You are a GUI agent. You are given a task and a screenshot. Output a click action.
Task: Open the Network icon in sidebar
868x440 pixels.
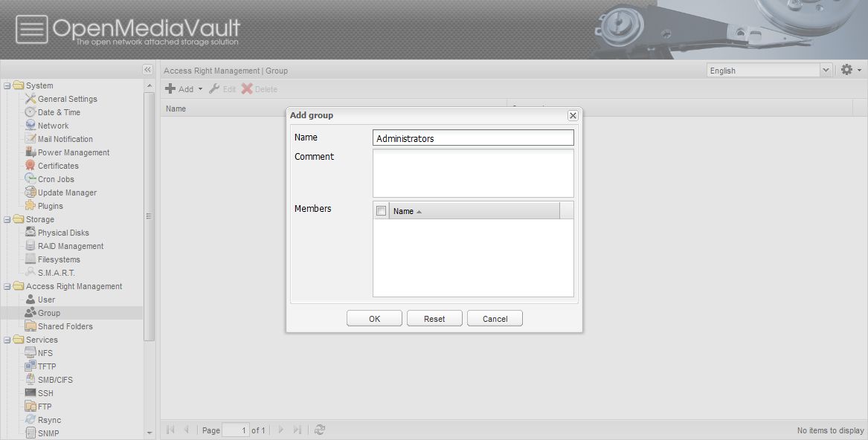[30, 125]
